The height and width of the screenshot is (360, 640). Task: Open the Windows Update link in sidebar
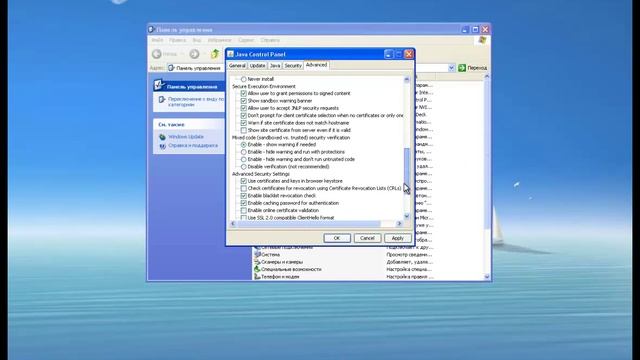(186, 137)
